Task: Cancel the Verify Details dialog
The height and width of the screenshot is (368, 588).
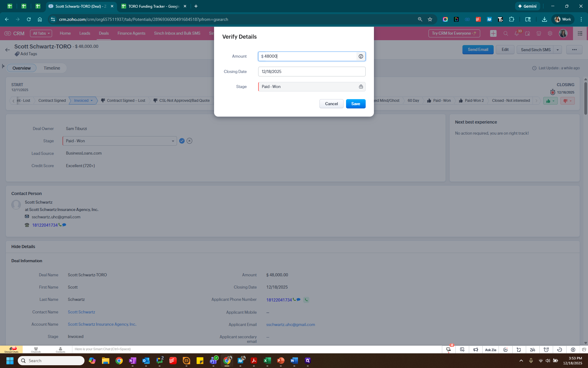Action: coord(331,104)
